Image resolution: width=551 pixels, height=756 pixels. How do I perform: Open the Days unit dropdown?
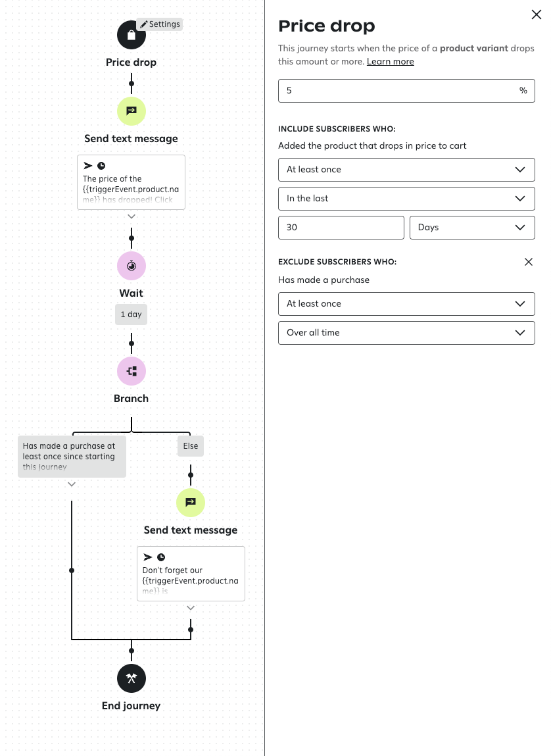(x=472, y=227)
